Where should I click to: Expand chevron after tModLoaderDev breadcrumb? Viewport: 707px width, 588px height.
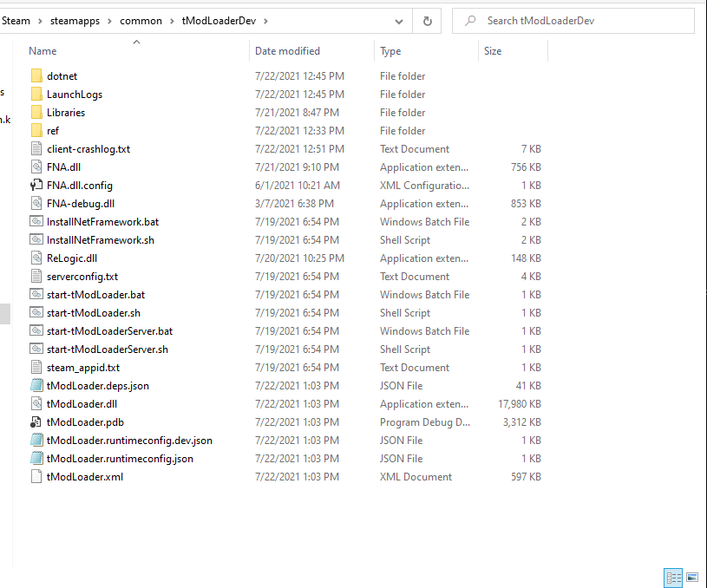click(265, 21)
